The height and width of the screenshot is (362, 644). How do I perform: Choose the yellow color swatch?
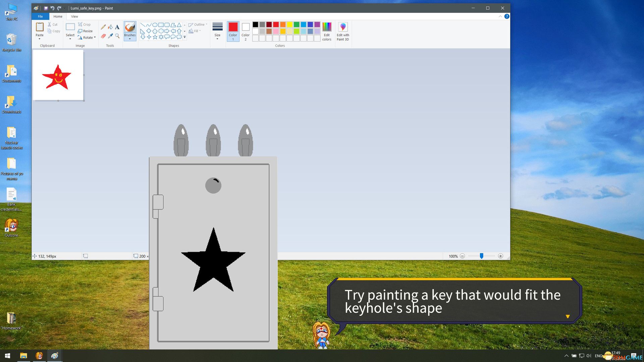click(x=289, y=24)
